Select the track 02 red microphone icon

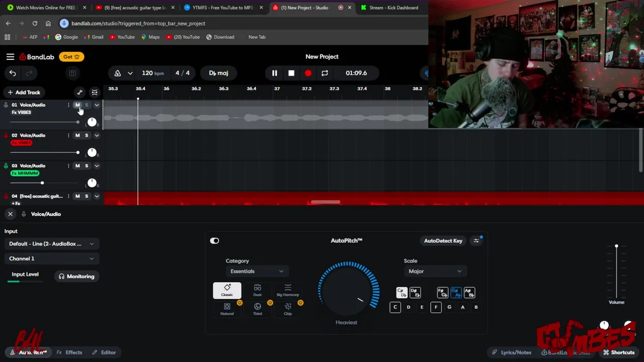coord(6,136)
